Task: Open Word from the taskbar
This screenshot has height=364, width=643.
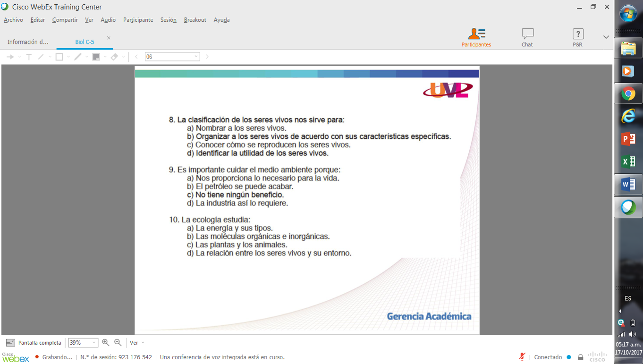Action: pyautogui.click(x=628, y=184)
